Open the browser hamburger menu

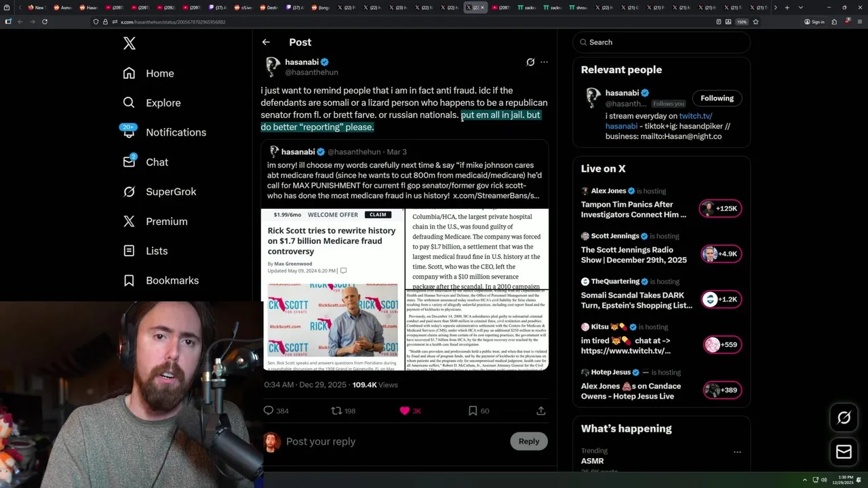coord(860,22)
